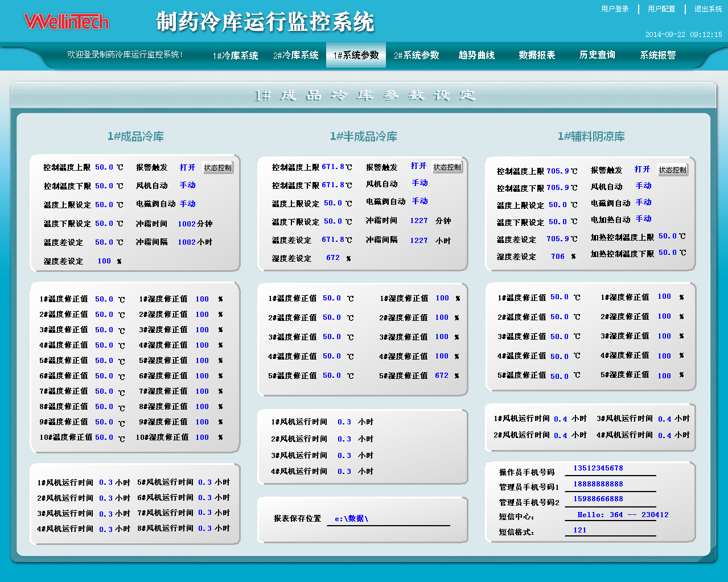Edit 冲霜间隔 1002 value in 1#成品冷库
The width and height of the screenshot is (728, 582).
187,242
